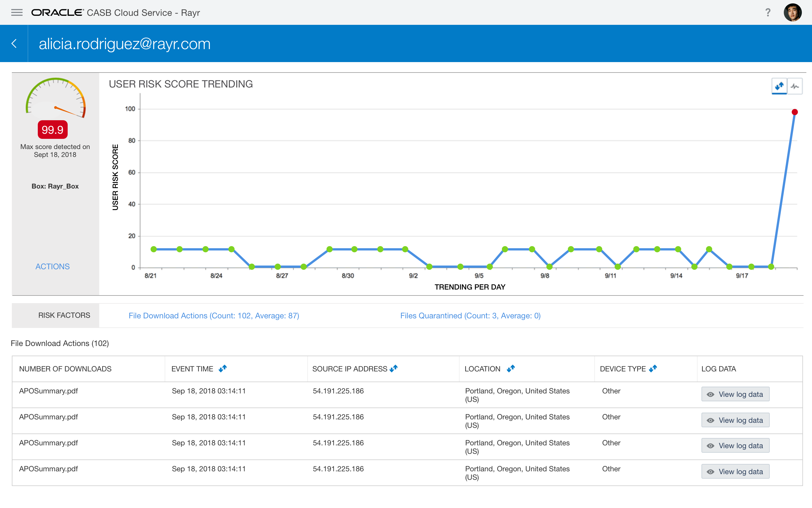Click the RISK FACTORS label
Screen dimensions: 812x508
coord(64,315)
